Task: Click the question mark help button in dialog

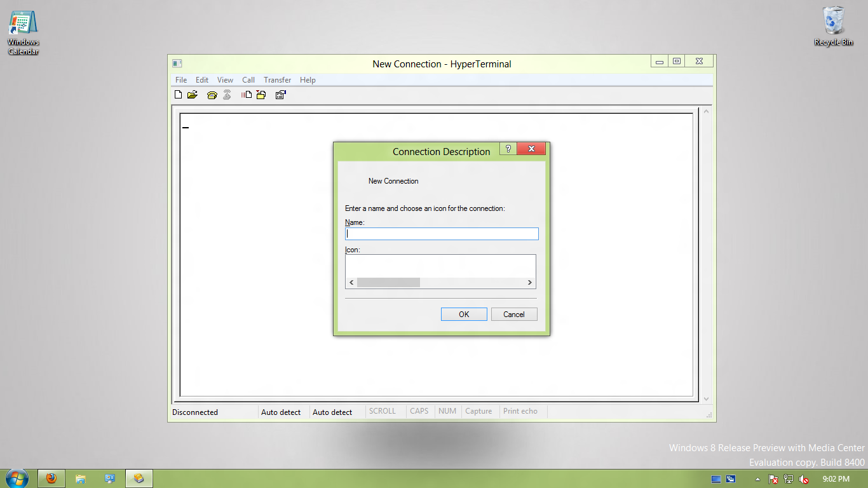Action: [508, 149]
